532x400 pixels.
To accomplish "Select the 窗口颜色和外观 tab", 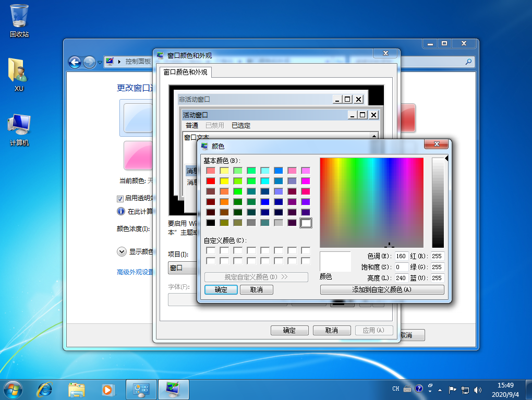I will coord(186,72).
